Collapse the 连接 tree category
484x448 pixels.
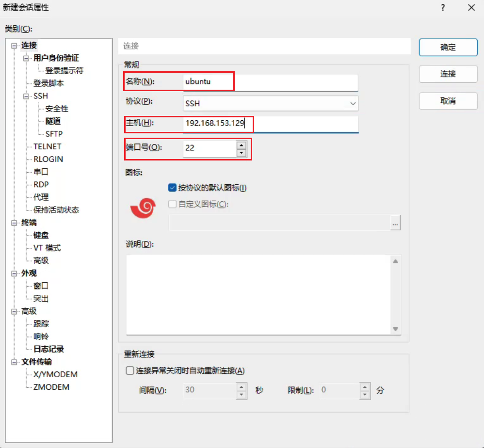click(14, 46)
